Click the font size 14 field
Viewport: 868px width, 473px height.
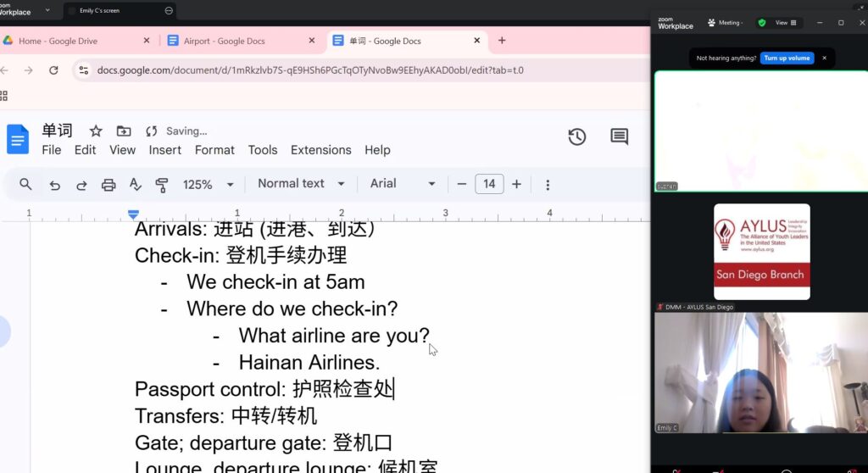tap(489, 184)
